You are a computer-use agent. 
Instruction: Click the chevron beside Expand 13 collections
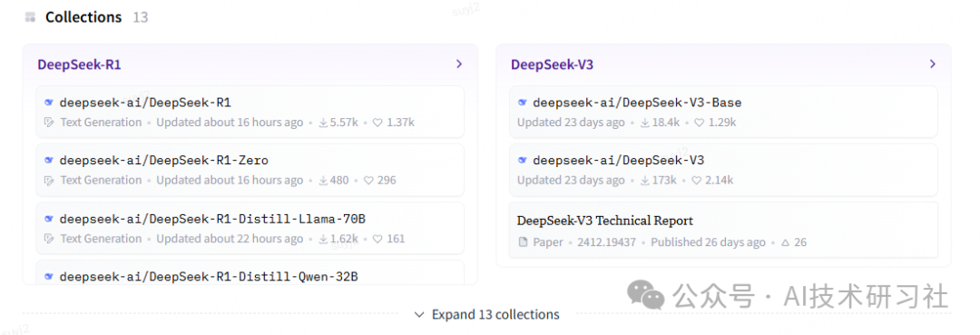coord(419,314)
